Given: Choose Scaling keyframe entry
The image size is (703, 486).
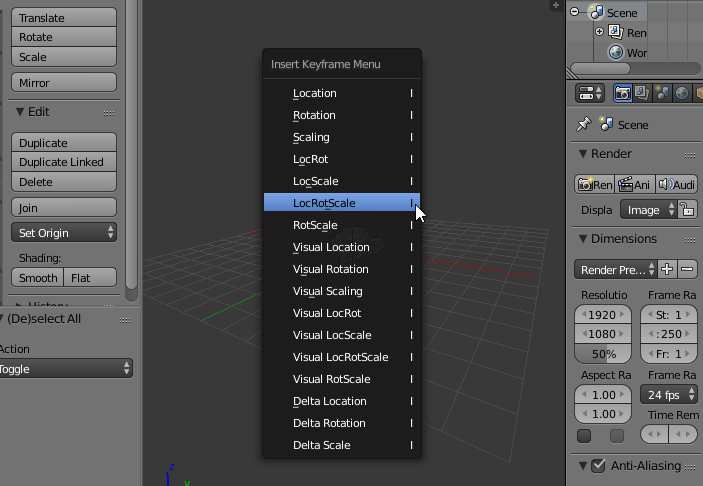Looking at the screenshot, I should coord(342,137).
